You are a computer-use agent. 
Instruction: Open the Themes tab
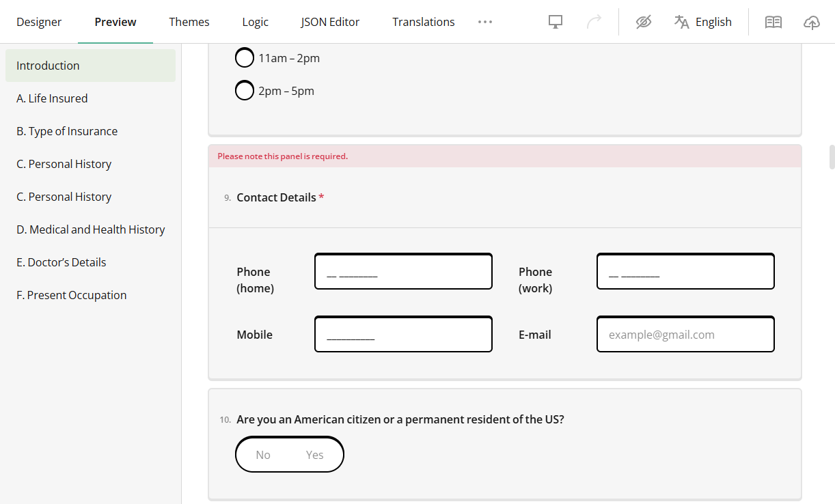pyautogui.click(x=189, y=22)
